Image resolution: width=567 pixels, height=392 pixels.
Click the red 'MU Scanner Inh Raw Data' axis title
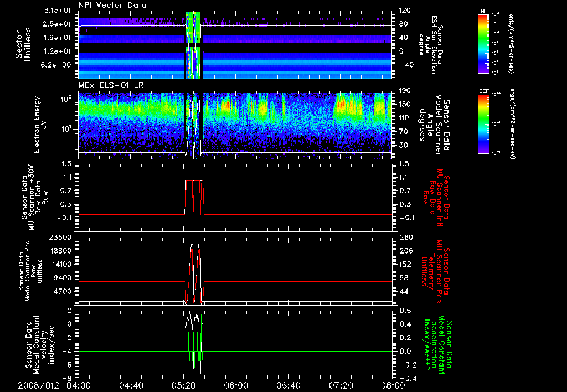click(436, 198)
